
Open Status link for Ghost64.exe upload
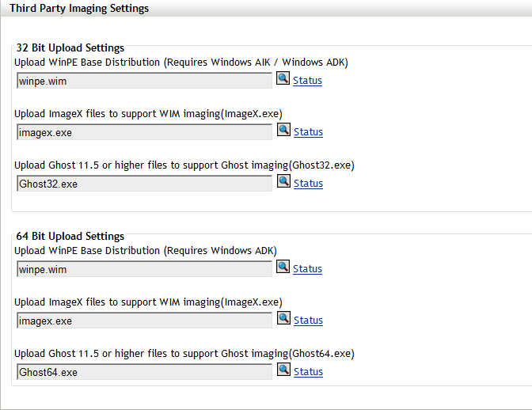pyautogui.click(x=308, y=372)
